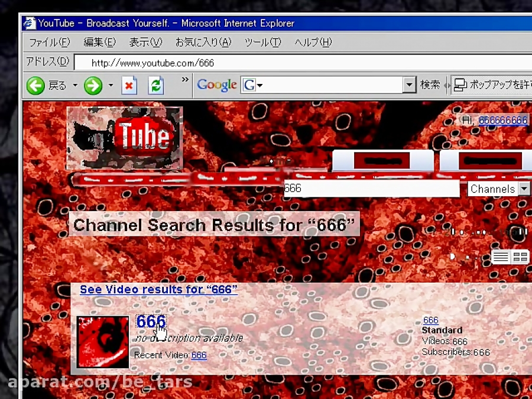Viewport: 532px width, 399px height.
Task: Expand the Google toolbar search box dropdown
Action: click(x=409, y=85)
